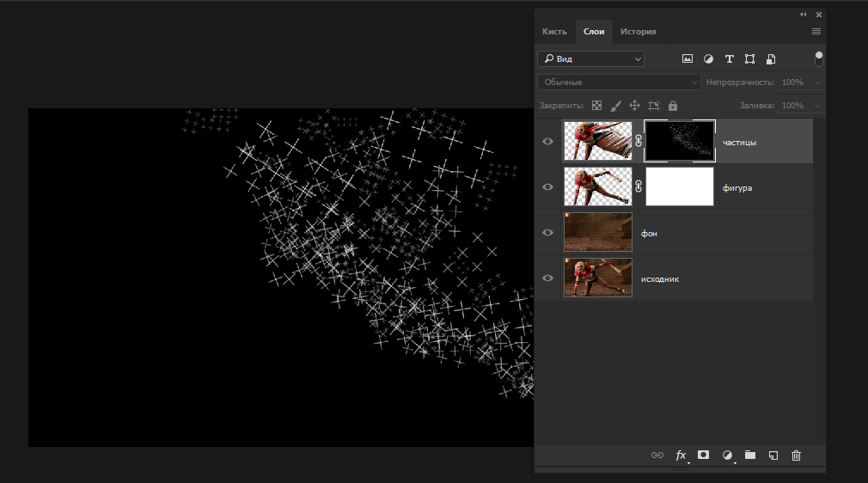868x483 pixels.
Task: Select layer named исходник
Action: [x=660, y=279]
